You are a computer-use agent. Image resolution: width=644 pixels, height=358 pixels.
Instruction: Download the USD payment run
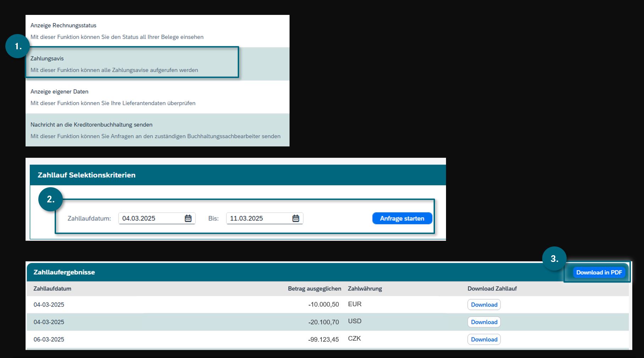(484, 322)
